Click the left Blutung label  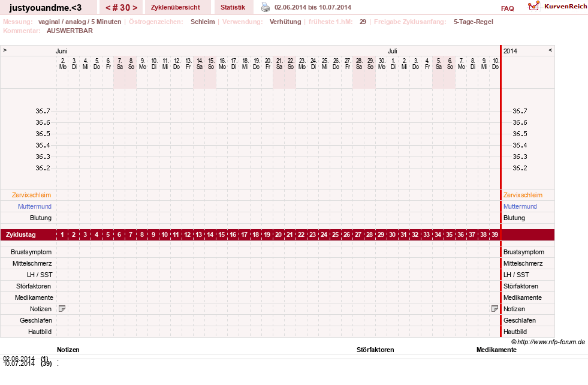coord(41,218)
